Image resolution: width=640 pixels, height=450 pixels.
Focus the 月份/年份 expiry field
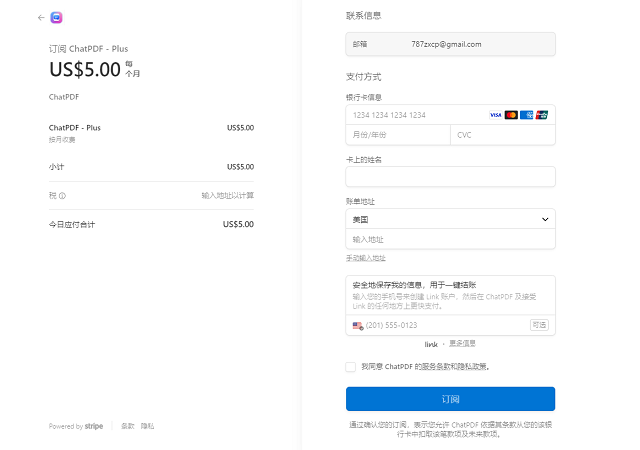click(398, 135)
